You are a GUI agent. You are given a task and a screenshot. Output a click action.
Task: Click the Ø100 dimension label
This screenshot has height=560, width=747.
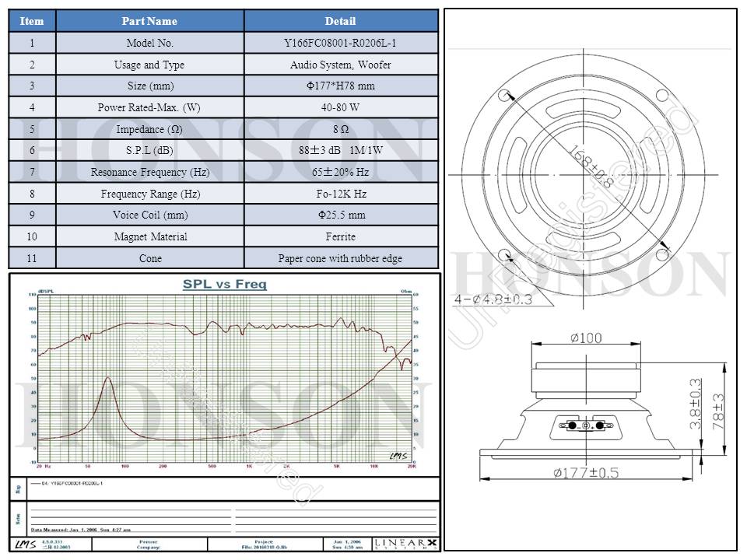tap(584, 338)
